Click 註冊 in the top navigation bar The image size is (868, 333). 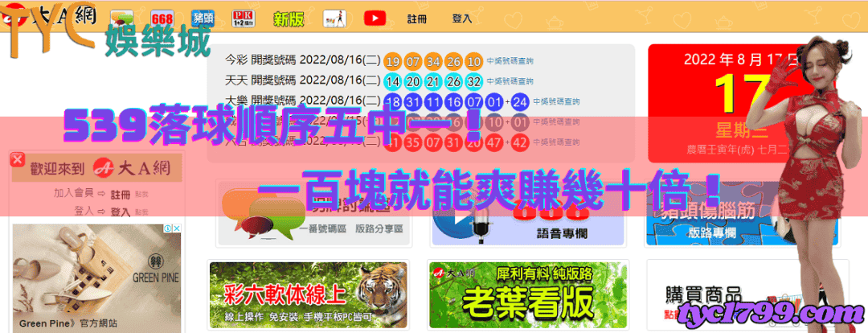pos(417,18)
